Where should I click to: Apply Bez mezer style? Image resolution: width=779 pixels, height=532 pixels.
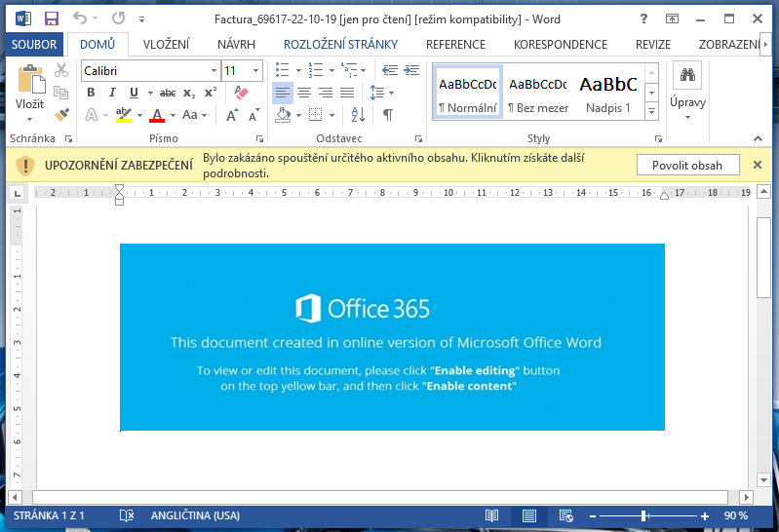click(x=538, y=92)
